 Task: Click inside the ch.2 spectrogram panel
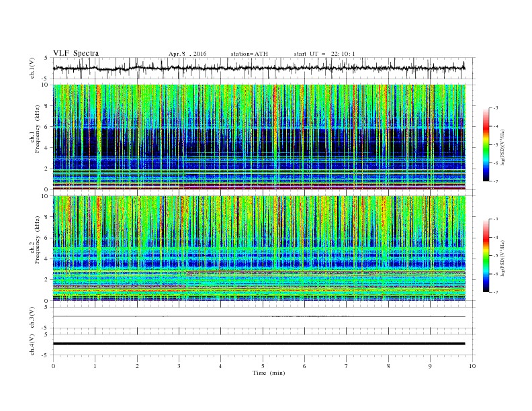click(x=259, y=248)
